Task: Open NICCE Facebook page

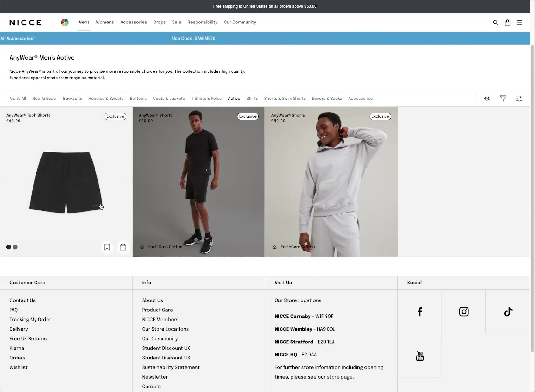Action: click(419, 312)
